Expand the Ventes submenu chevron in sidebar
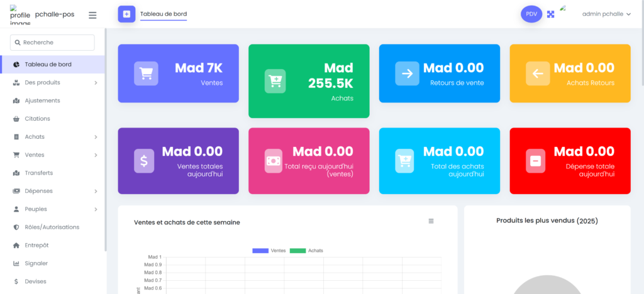The height and width of the screenshot is (294, 644). coord(96,155)
